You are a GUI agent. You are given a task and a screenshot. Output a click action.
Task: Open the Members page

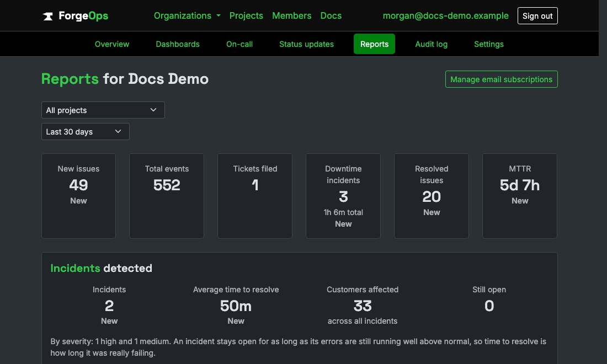click(291, 16)
